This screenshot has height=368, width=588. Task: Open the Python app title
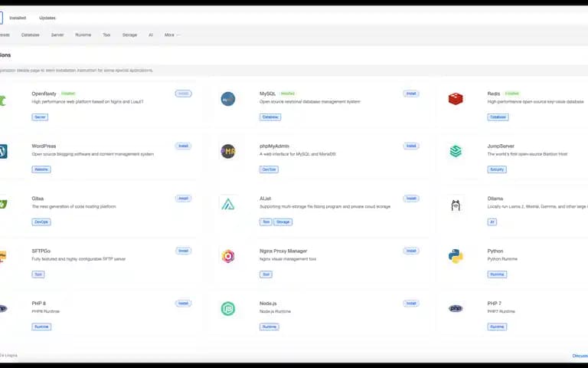tap(495, 251)
